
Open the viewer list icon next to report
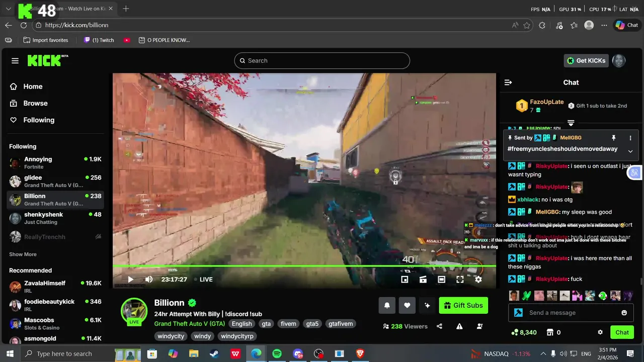[479, 326]
